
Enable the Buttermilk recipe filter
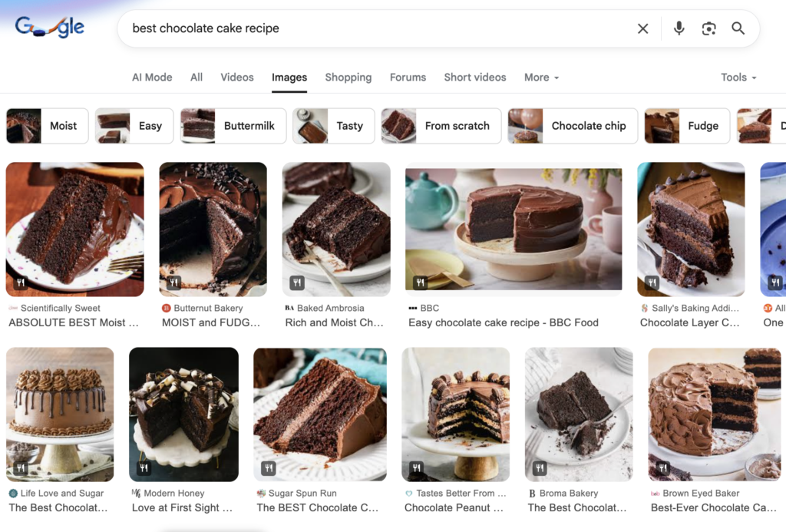pos(233,126)
